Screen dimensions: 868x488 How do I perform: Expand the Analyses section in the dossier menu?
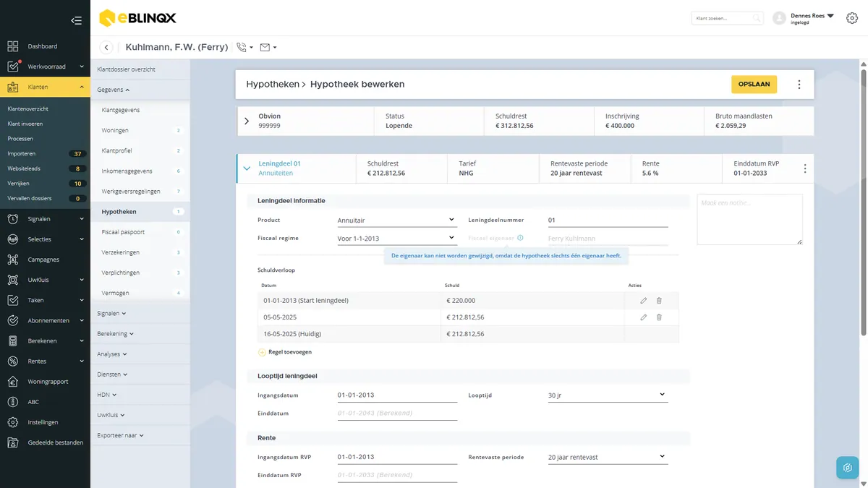tap(112, 354)
